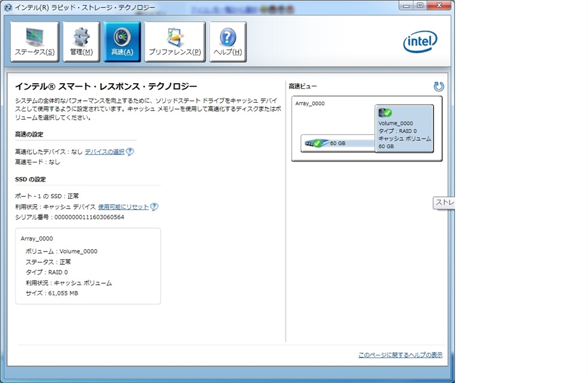Select the 60 GB SSD disk in Array_0000
588x383 pixels.
pos(338,144)
